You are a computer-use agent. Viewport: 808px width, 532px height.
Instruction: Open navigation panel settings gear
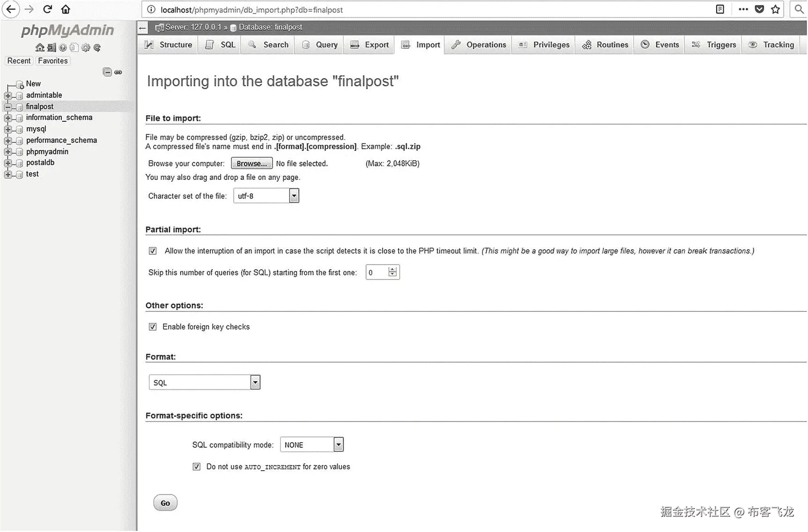coord(86,47)
